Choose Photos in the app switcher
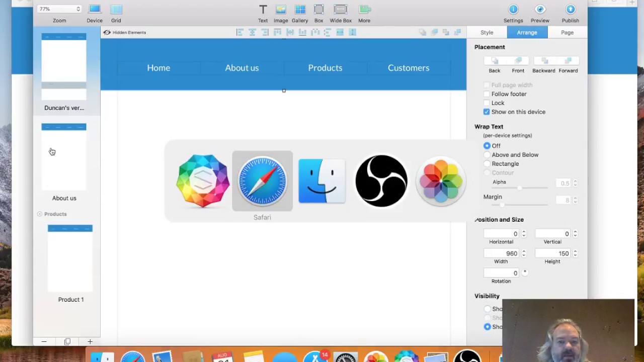Viewport: 644px width, 362px height. tap(441, 181)
